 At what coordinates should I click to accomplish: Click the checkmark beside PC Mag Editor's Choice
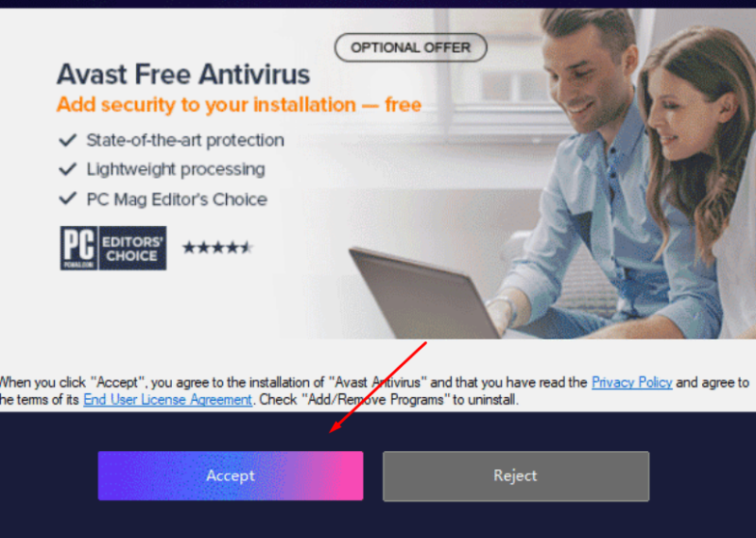pyautogui.click(x=67, y=199)
